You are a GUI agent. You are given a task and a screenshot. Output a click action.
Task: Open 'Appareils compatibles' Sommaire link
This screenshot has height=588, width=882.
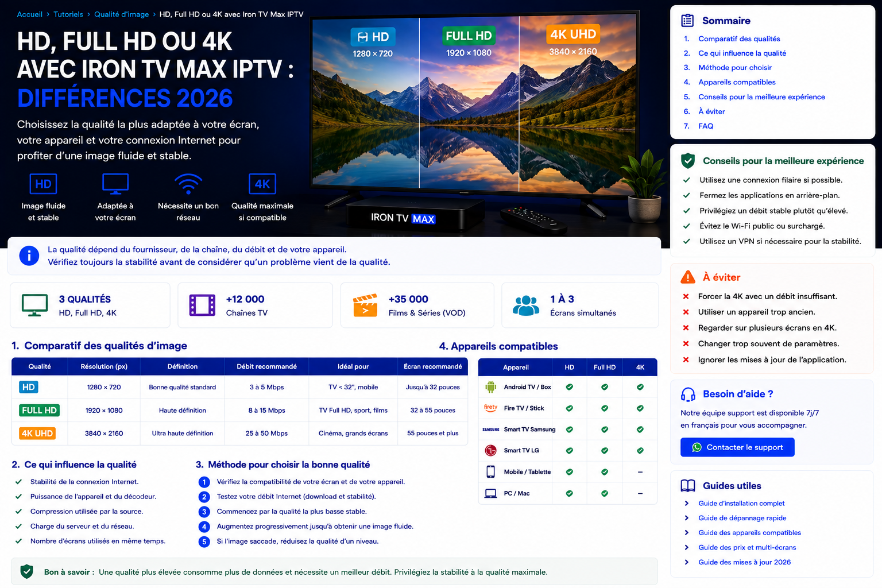(x=737, y=82)
